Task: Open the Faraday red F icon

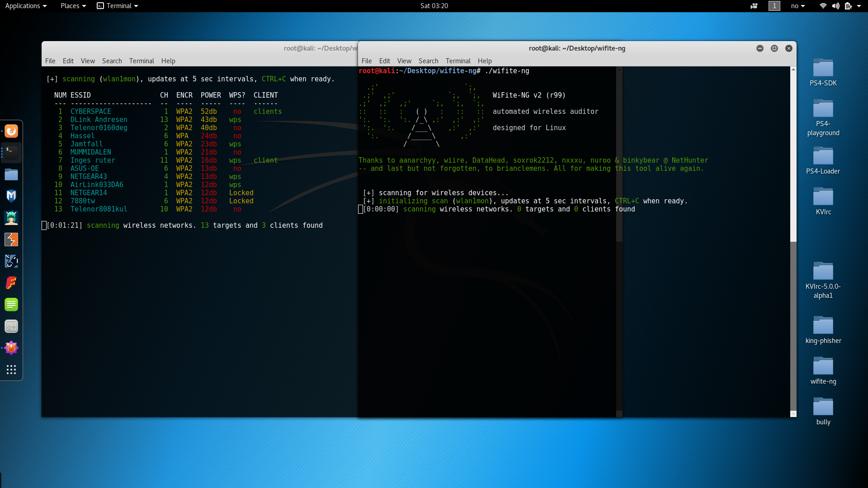Action: tap(11, 283)
